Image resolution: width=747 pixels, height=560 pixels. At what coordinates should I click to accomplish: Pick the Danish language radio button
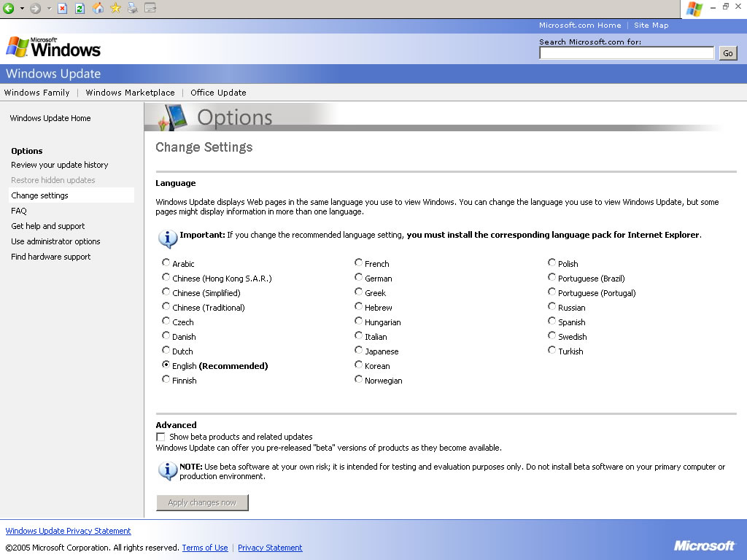tap(166, 335)
